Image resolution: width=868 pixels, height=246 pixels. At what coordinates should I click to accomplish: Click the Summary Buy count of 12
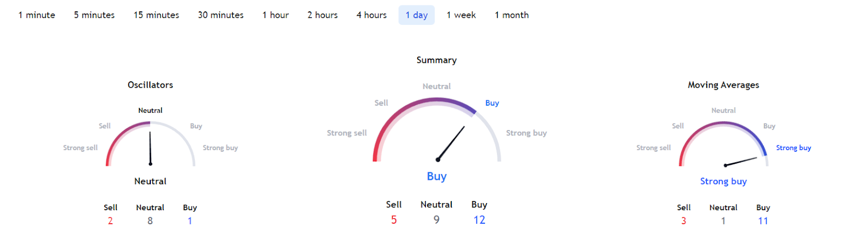click(479, 220)
